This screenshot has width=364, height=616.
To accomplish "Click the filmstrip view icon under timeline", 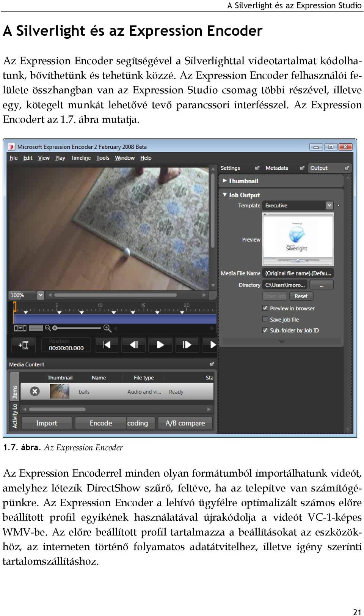I will [x=20, y=328].
